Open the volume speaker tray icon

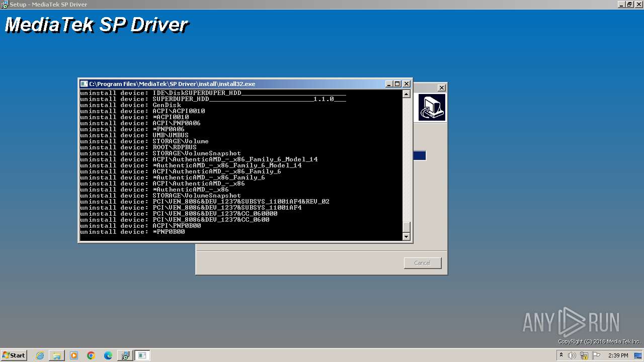tap(572, 355)
